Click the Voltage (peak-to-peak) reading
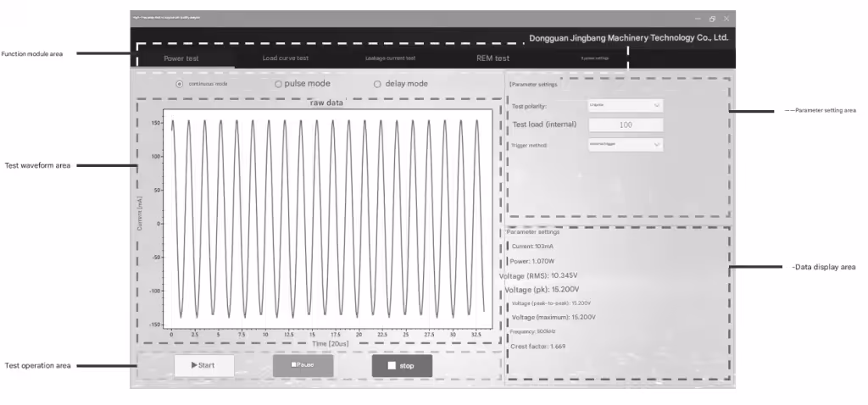The width and height of the screenshot is (868, 405). point(551,303)
